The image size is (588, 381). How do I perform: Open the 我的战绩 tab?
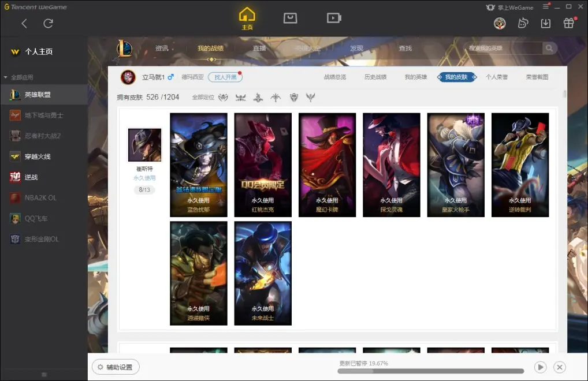tap(210, 48)
